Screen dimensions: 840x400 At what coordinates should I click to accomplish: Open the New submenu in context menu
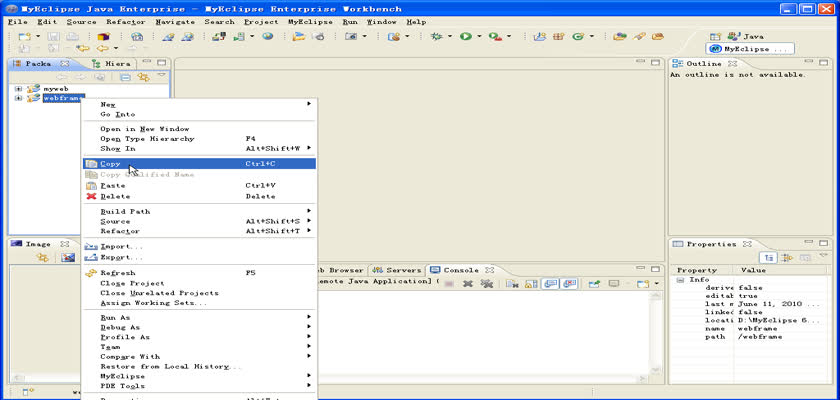point(199,104)
